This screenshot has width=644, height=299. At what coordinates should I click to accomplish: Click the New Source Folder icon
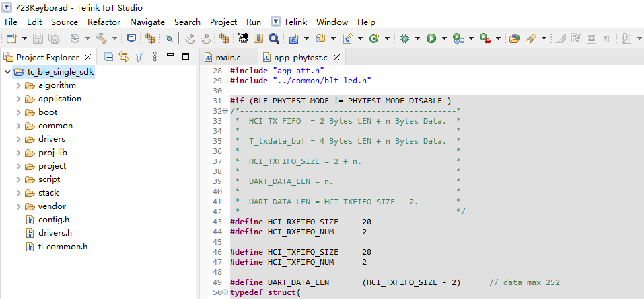pos(320,38)
